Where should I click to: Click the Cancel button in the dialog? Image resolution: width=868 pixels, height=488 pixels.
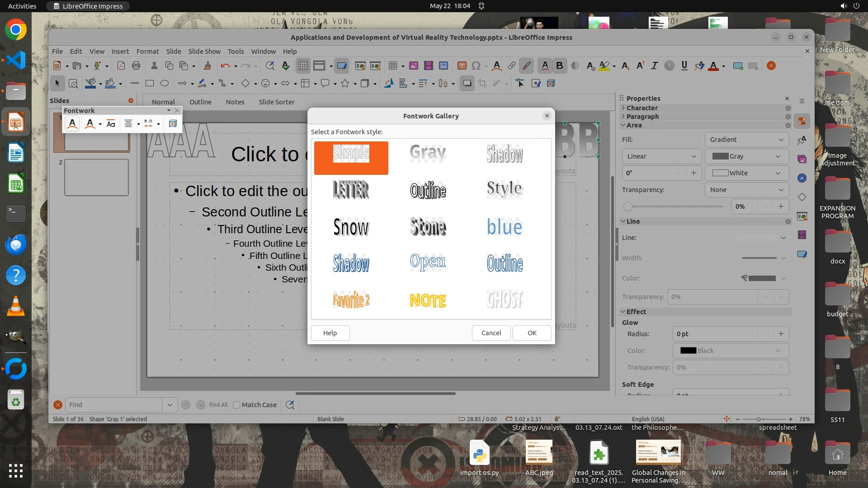click(491, 333)
